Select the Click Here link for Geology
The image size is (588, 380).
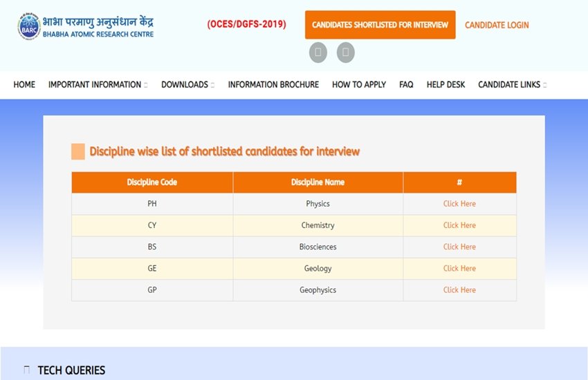[459, 268]
